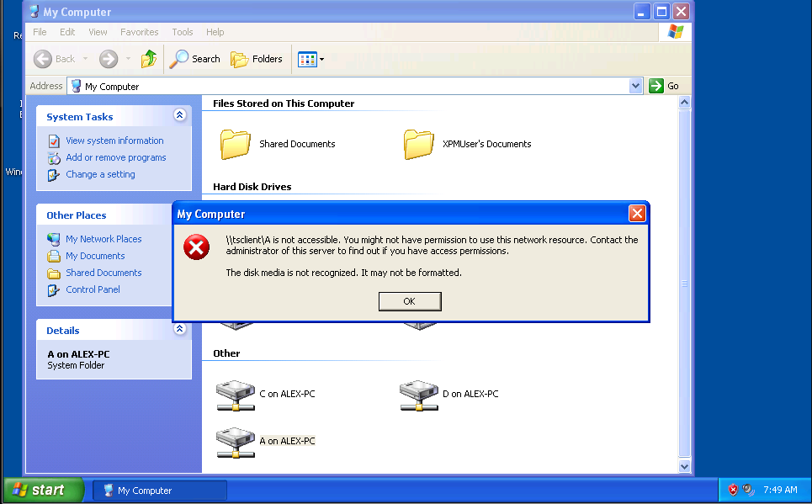Collapse the Details panel
The width and height of the screenshot is (812, 504).
[180, 329]
